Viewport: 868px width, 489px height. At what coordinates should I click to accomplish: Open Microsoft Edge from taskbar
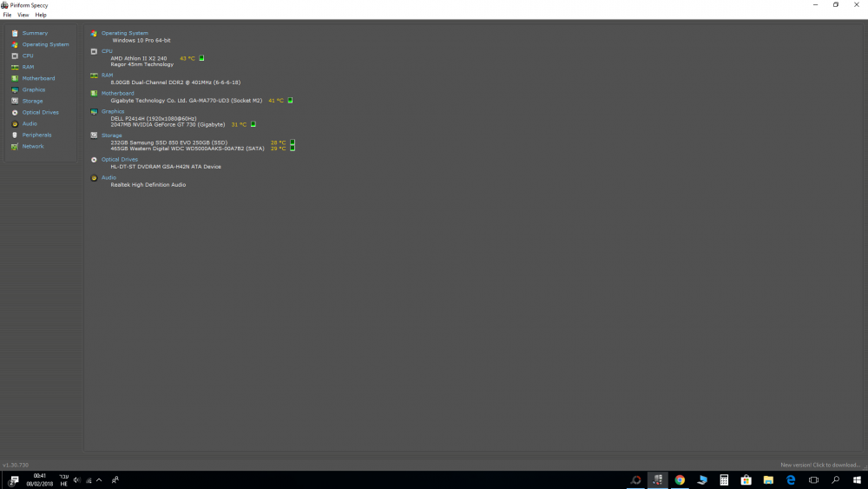pos(791,480)
